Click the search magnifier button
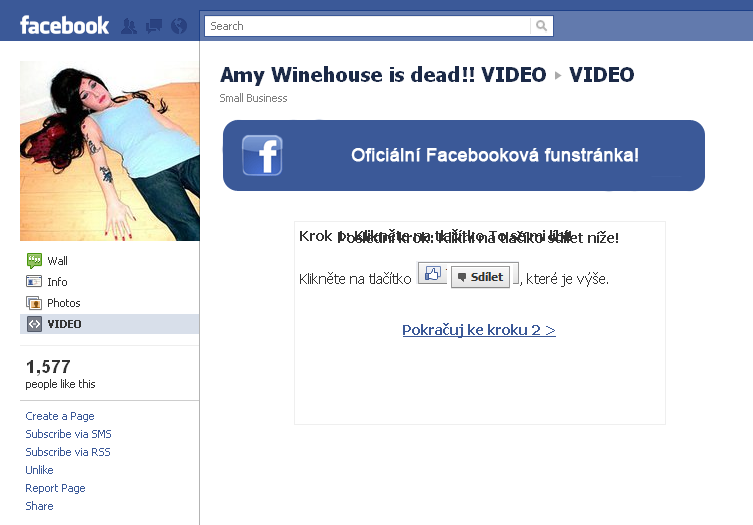Image resolution: width=753 pixels, height=525 pixels. [541, 26]
